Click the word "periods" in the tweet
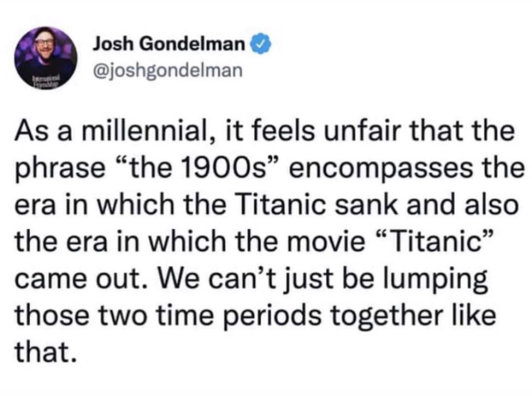532x396 pixels. [x=271, y=316]
